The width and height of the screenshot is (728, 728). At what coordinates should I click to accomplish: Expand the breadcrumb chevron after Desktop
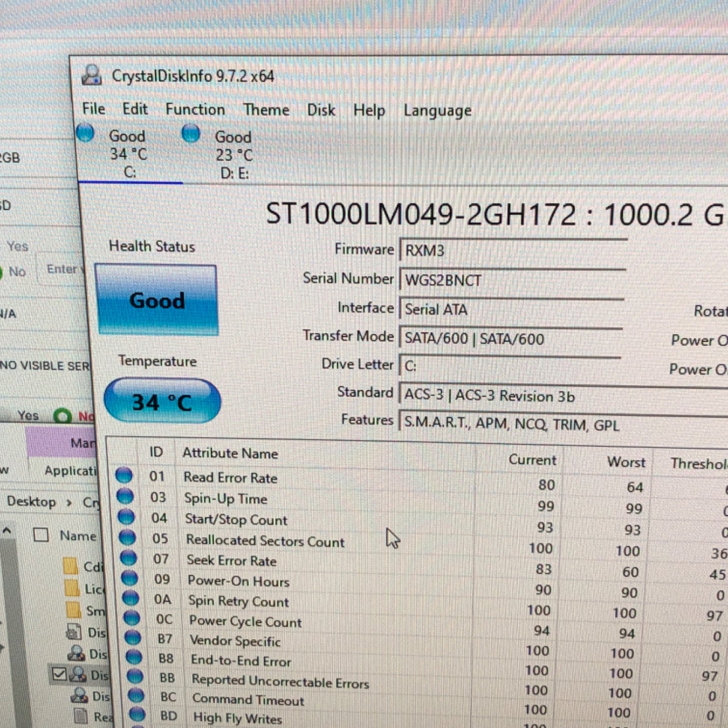[69, 502]
